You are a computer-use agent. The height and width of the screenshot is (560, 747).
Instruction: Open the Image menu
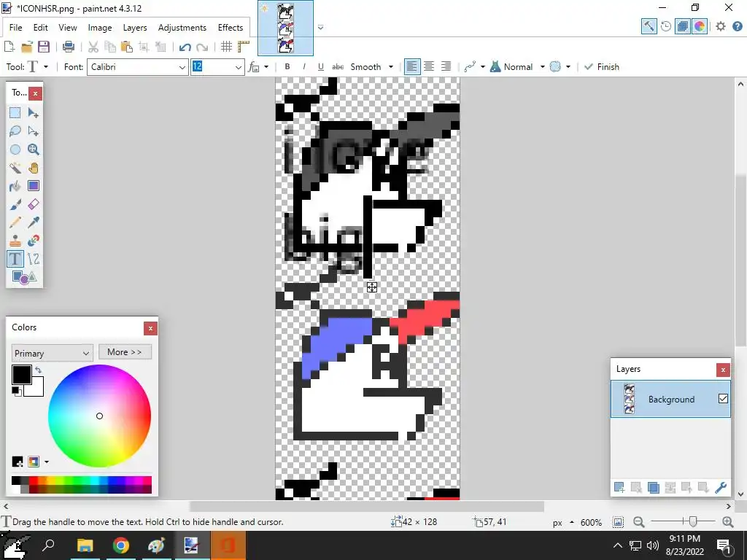pos(99,28)
